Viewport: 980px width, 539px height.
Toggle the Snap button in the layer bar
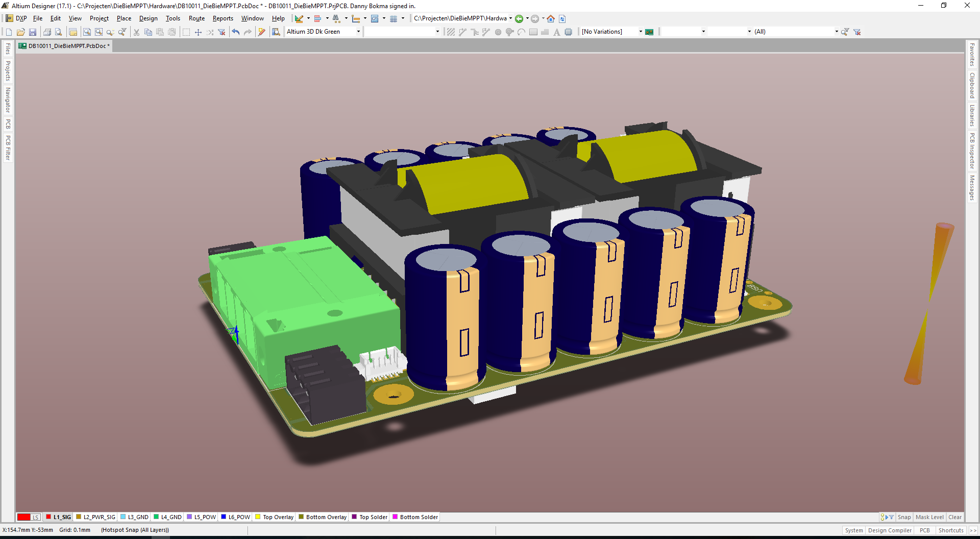pyautogui.click(x=904, y=517)
